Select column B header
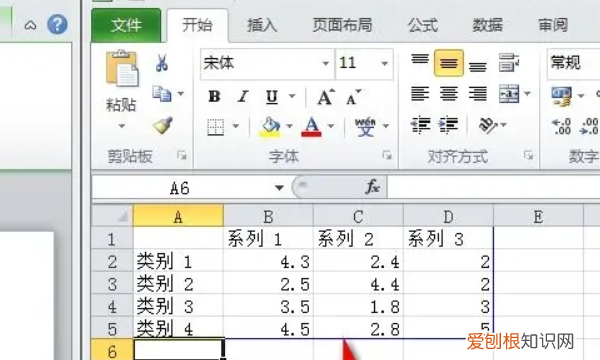 tap(268, 216)
